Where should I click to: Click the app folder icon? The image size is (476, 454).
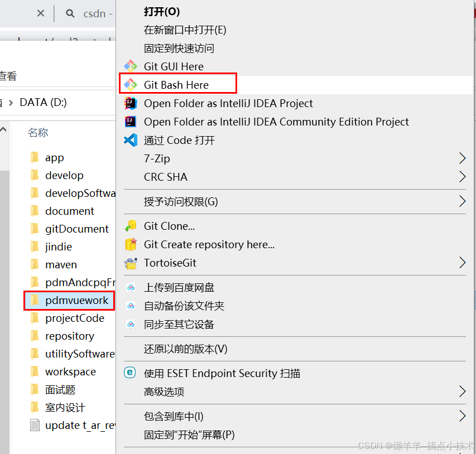pos(35,157)
